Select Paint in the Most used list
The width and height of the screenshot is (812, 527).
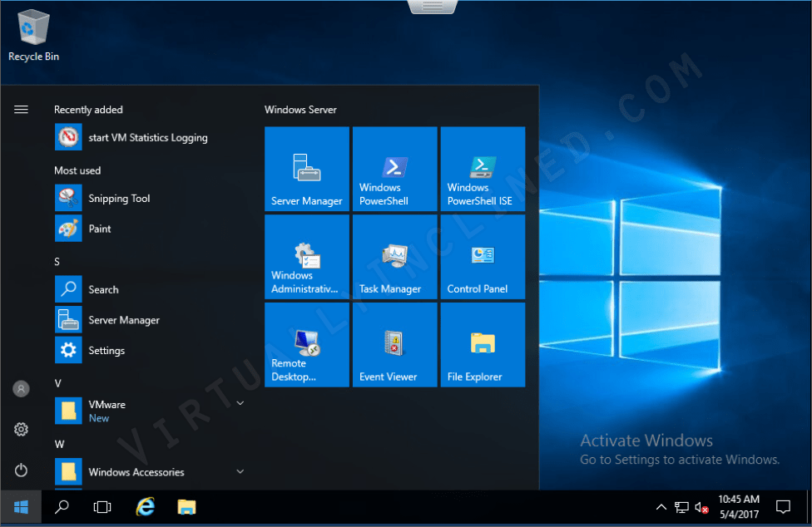pos(100,229)
